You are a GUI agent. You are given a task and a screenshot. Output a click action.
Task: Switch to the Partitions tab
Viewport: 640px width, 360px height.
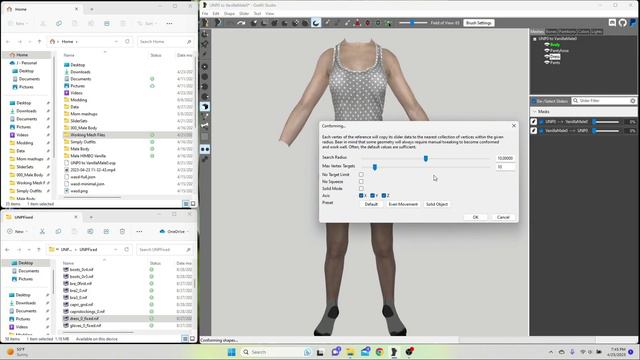pos(567,31)
